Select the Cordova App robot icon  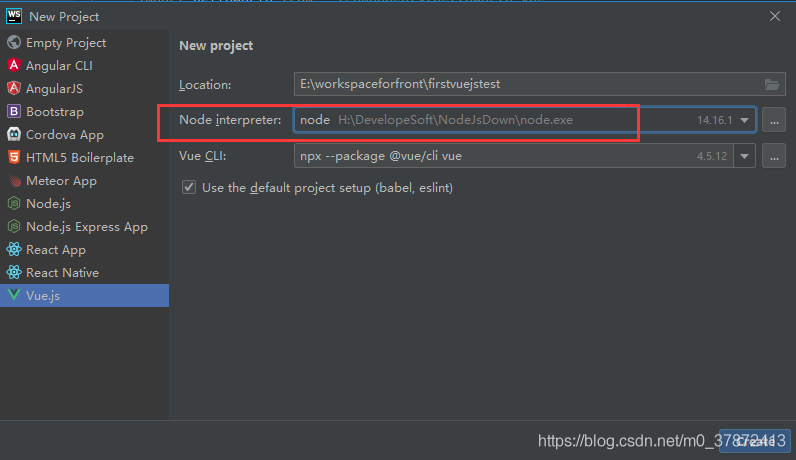click(x=14, y=135)
